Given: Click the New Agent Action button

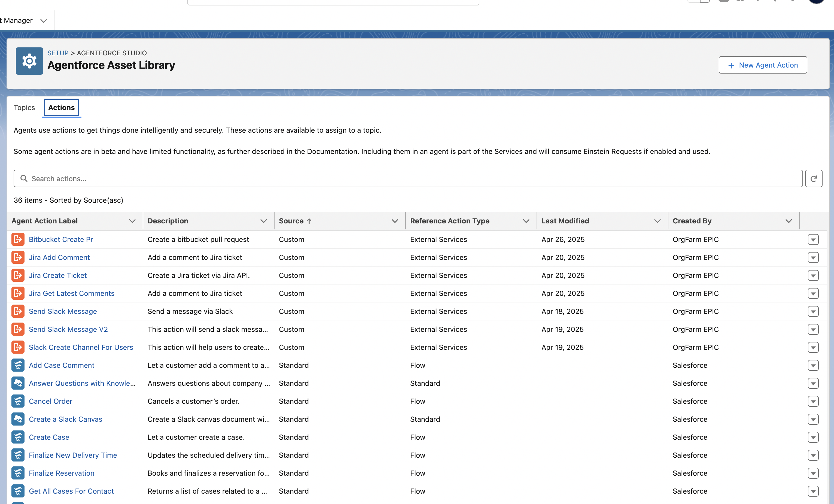Looking at the screenshot, I should click(763, 65).
